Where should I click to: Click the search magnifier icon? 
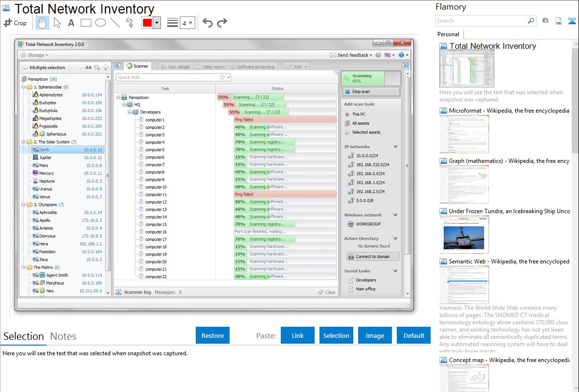click(531, 21)
